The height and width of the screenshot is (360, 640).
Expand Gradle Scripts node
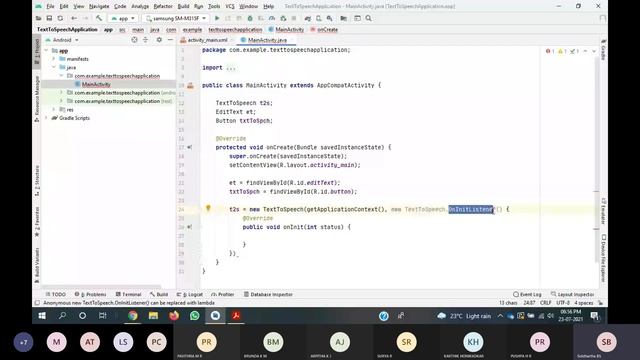(x=47, y=118)
